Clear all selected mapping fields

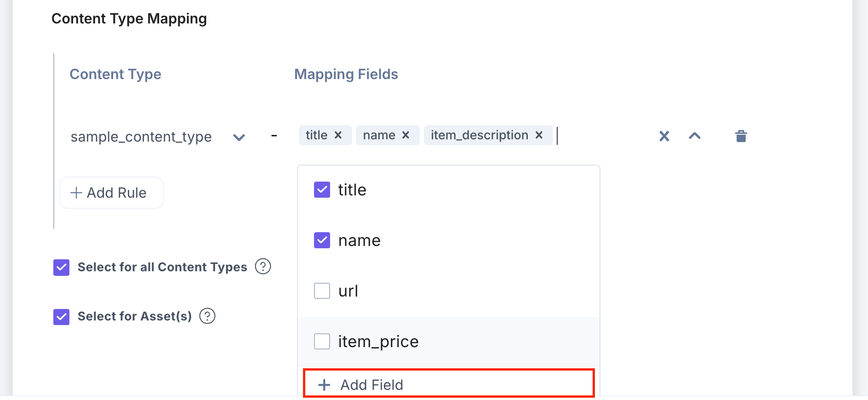(664, 136)
